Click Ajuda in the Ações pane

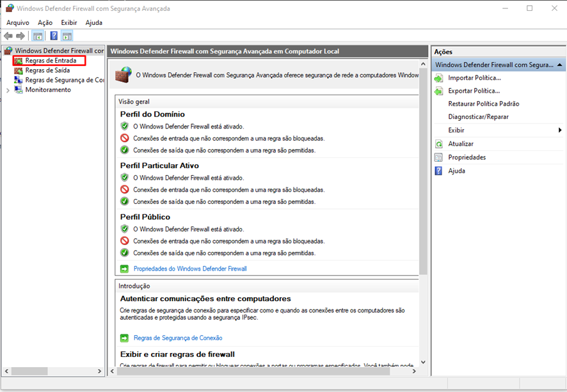click(457, 171)
